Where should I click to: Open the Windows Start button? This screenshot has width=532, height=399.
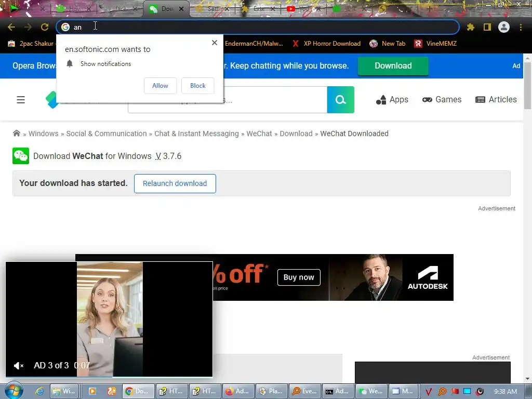14,391
